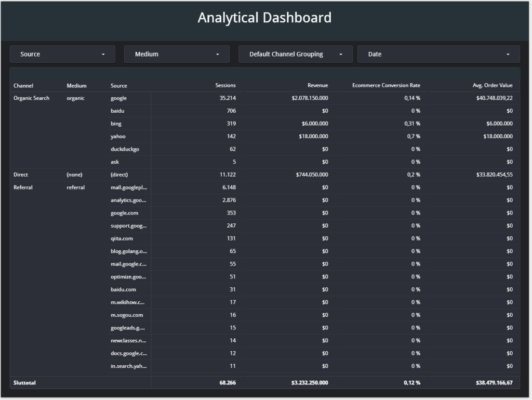Click the $3.232.250.000 total revenue
The width and height of the screenshot is (532, 400).
click(310, 383)
